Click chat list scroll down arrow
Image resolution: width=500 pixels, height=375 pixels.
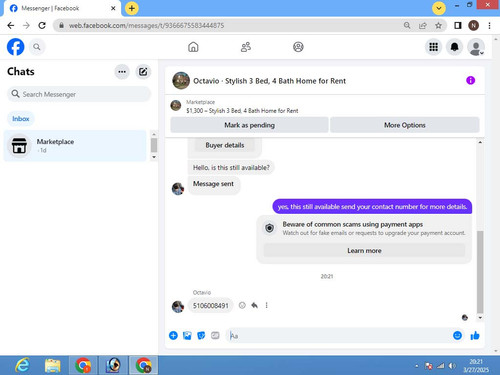click(154, 157)
